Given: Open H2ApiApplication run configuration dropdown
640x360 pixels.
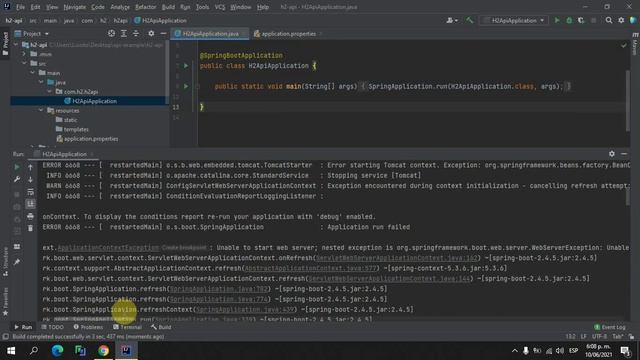Looking at the screenshot, I should click(x=514, y=20).
